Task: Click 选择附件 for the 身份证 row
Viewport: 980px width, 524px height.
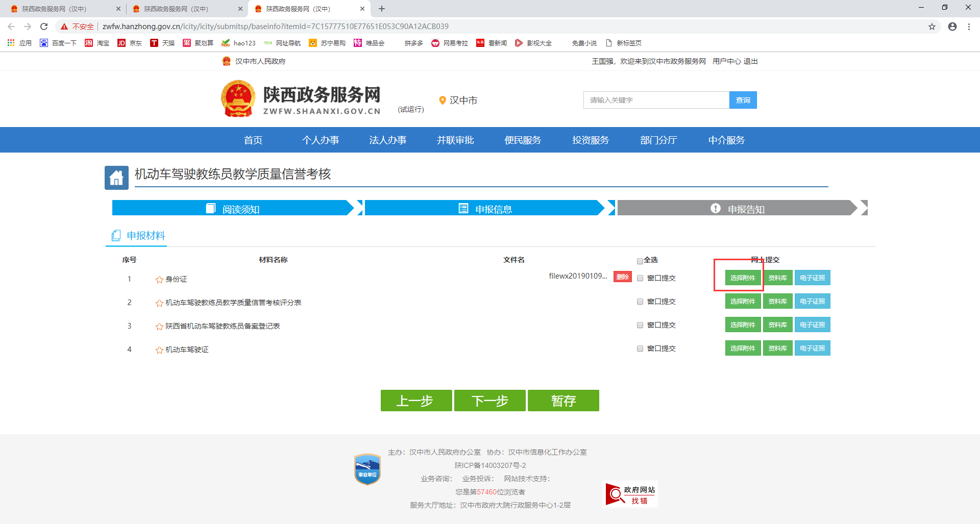Action: pos(743,278)
